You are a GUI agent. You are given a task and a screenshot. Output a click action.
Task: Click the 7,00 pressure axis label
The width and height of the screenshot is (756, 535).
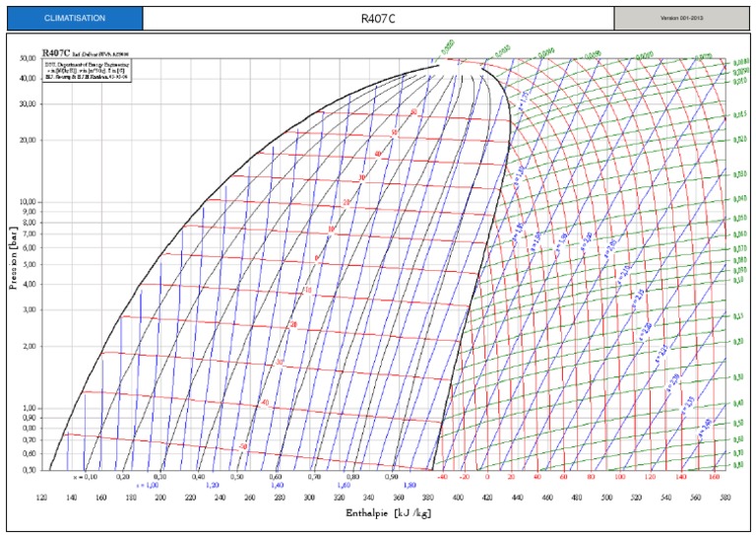[x=30, y=234]
